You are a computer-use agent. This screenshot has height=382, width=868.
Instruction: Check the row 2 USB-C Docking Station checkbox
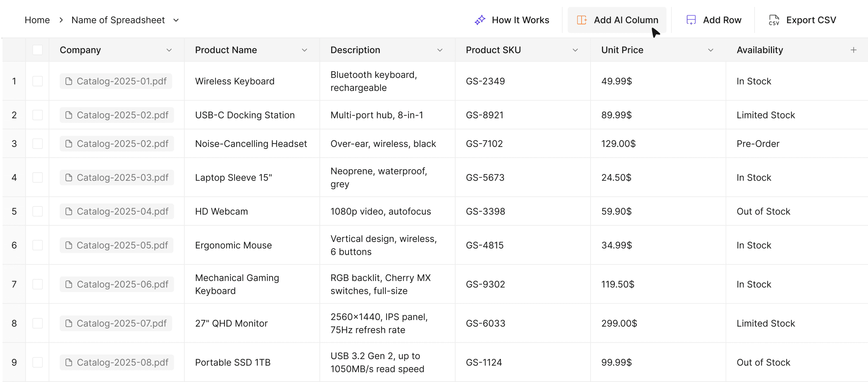point(37,115)
